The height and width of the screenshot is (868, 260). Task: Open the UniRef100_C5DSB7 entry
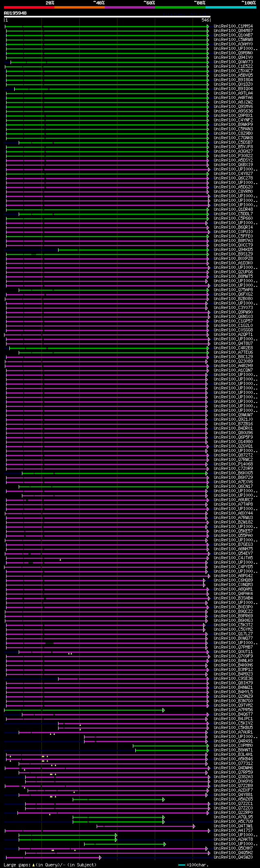coord(233,143)
